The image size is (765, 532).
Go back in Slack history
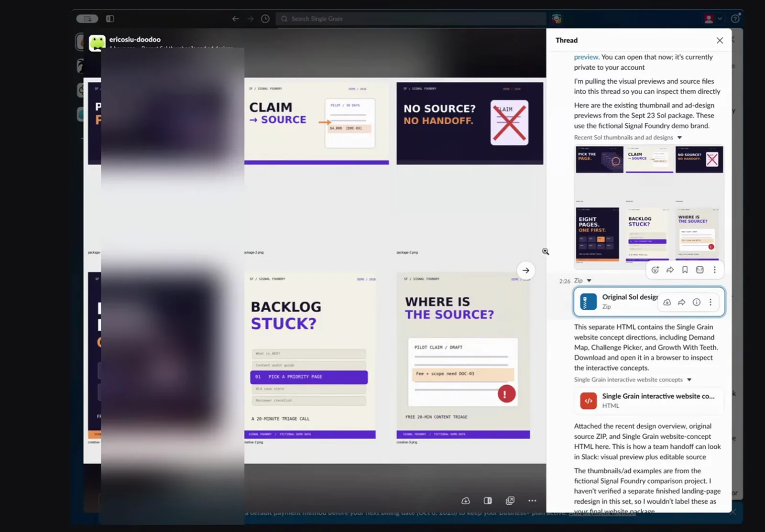pos(235,19)
